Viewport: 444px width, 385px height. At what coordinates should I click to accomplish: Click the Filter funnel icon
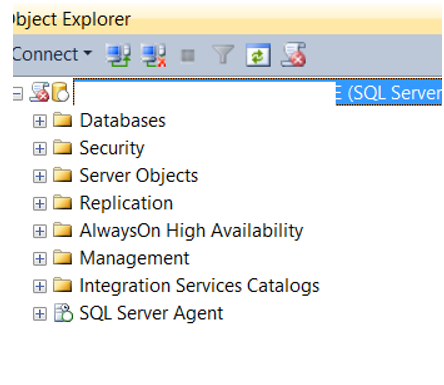pos(223,54)
